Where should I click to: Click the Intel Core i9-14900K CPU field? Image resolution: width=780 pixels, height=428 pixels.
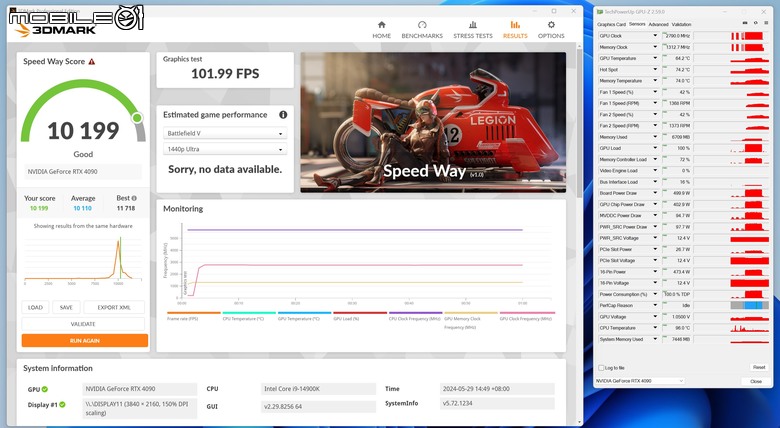[x=318, y=389]
